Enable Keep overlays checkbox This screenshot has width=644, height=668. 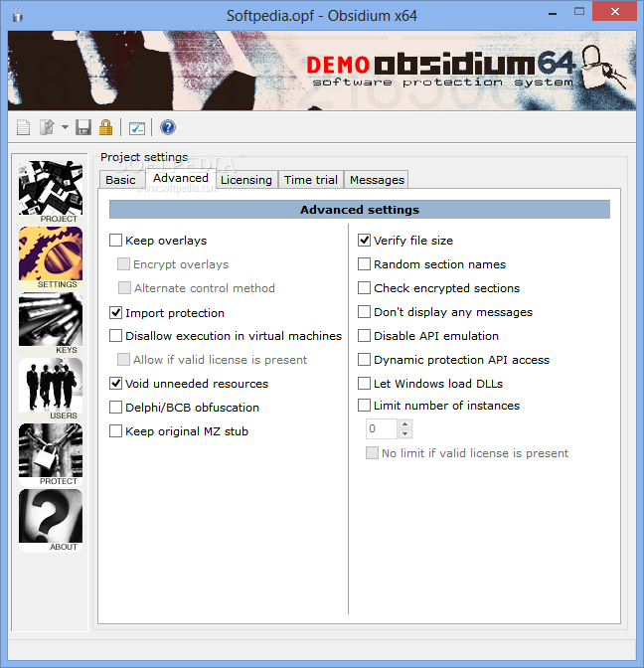click(x=116, y=241)
